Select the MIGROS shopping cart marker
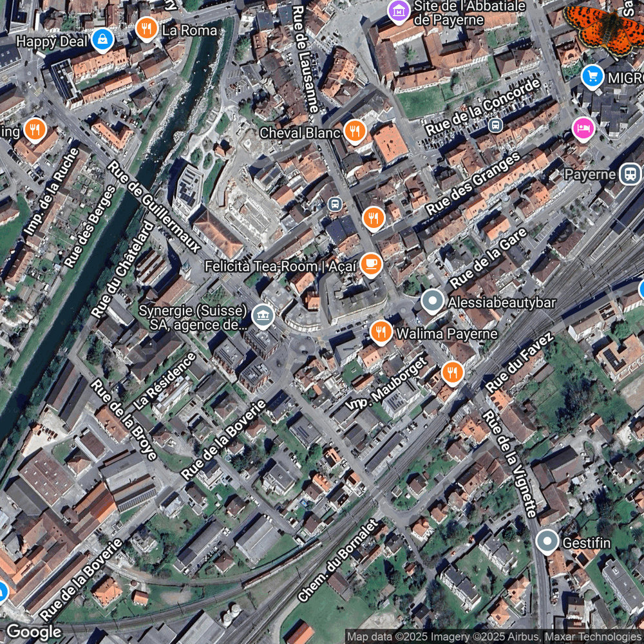This screenshot has width=644, height=644. [592, 77]
